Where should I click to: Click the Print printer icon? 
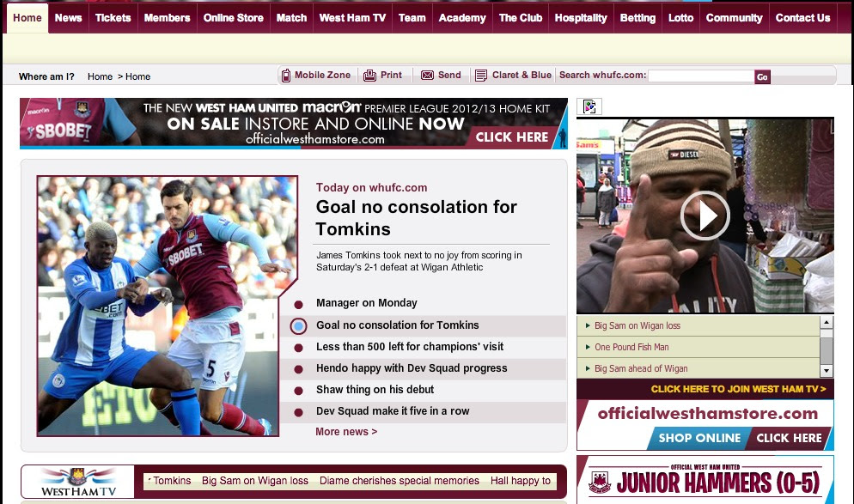(x=369, y=76)
